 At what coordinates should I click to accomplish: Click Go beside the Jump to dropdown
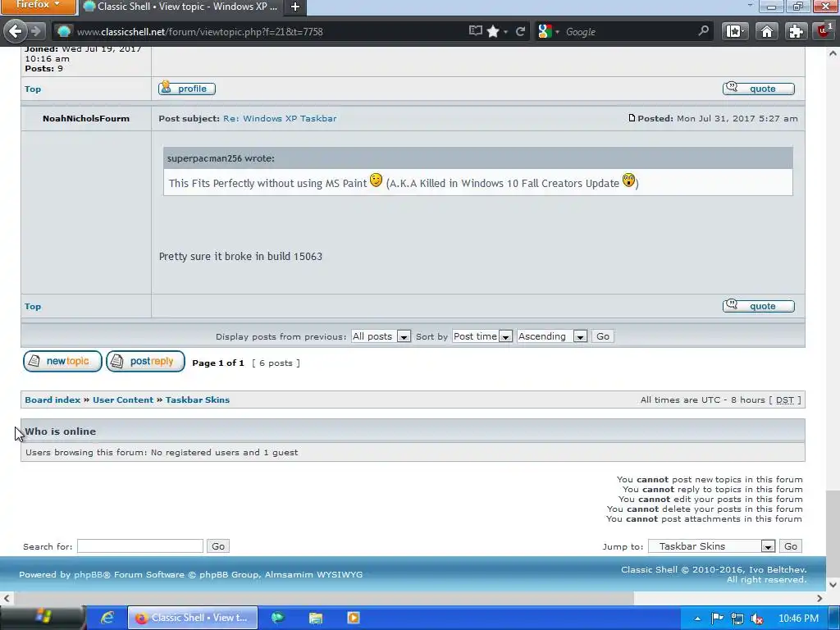click(x=791, y=546)
